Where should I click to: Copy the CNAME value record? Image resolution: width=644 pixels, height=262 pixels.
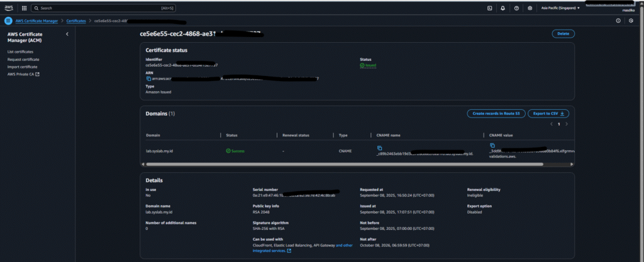click(492, 145)
